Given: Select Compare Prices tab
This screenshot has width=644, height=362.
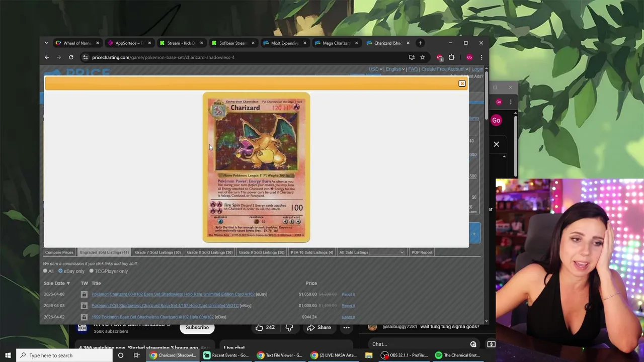Looking at the screenshot, I should pos(59,252).
